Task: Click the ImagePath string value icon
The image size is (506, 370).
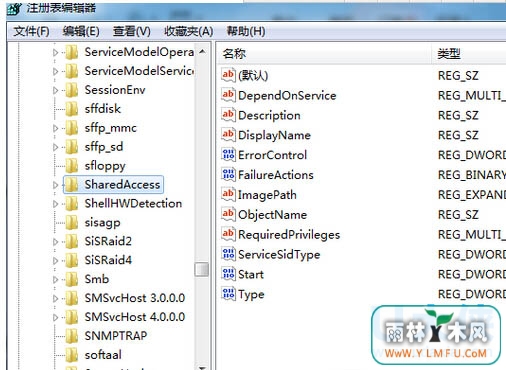Action: pyautogui.click(x=228, y=194)
